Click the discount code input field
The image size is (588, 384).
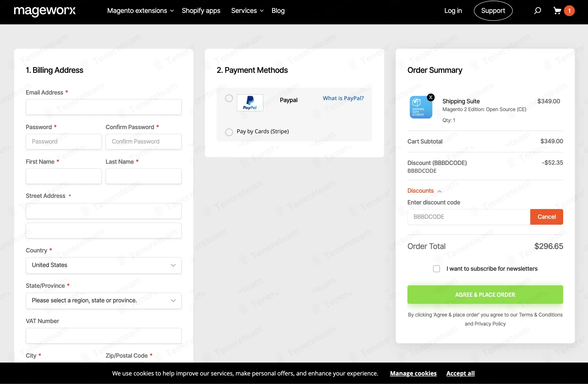point(469,217)
